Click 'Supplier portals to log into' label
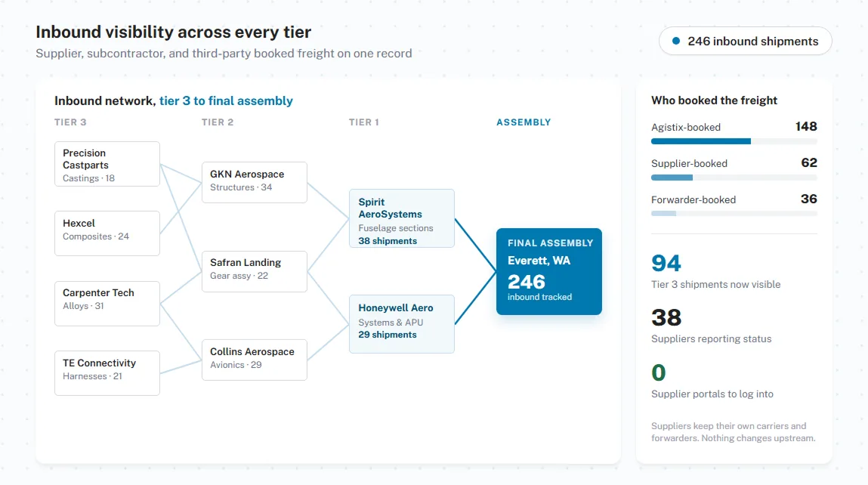 pyautogui.click(x=712, y=394)
